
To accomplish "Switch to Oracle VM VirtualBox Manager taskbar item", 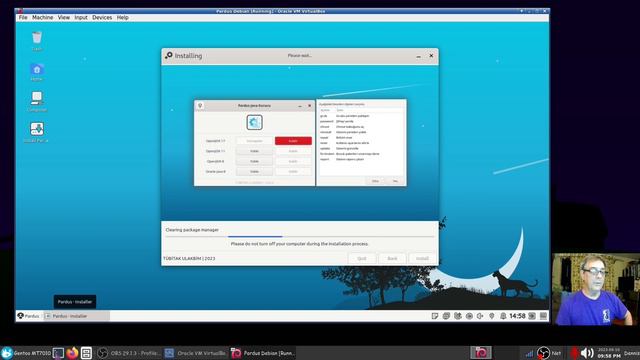I will click(x=196, y=353).
